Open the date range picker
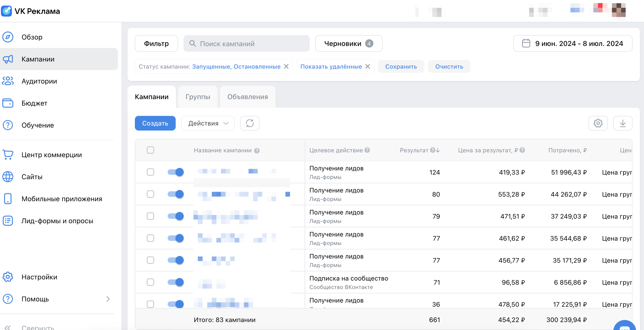 pos(572,43)
